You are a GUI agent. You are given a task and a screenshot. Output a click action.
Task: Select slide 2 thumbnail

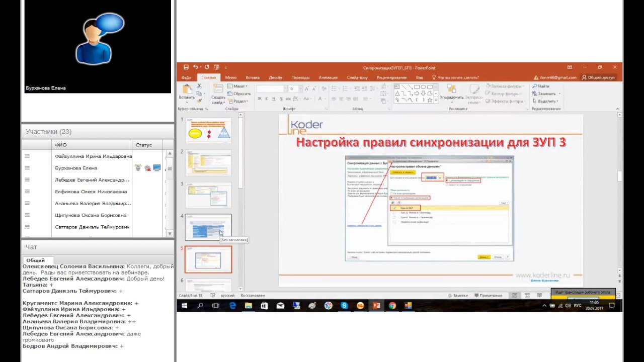coord(208,163)
